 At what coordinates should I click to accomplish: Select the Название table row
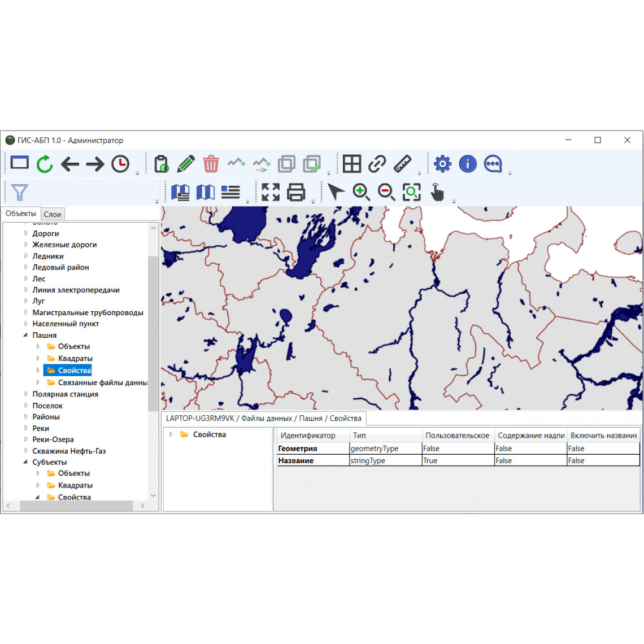tap(458, 460)
